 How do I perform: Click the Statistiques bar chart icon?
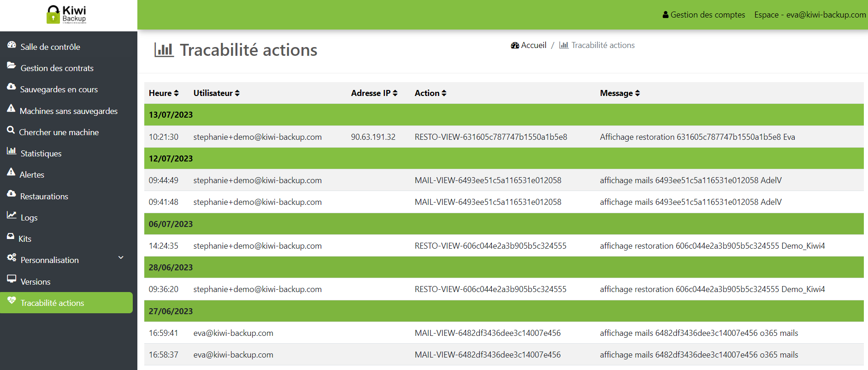[12, 151]
